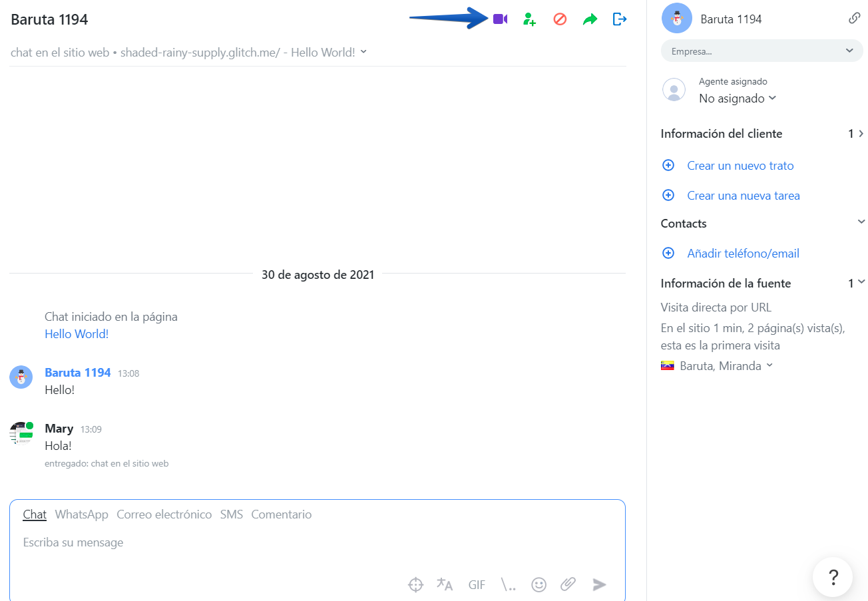The width and height of the screenshot is (868, 601).
Task: Click Añadir teléfono/email link
Action: (x=743, y=254)
